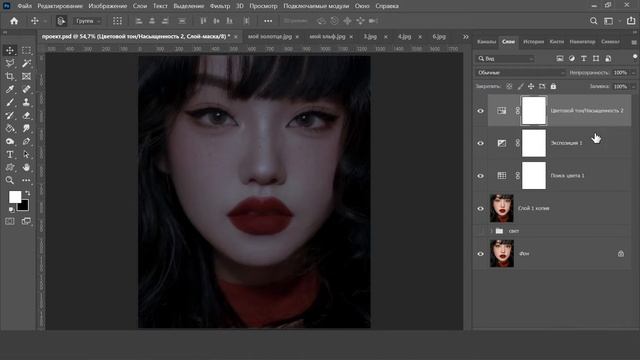Select the Magic Wand tool
Screen dimensions: 640x360
(26, 63)
